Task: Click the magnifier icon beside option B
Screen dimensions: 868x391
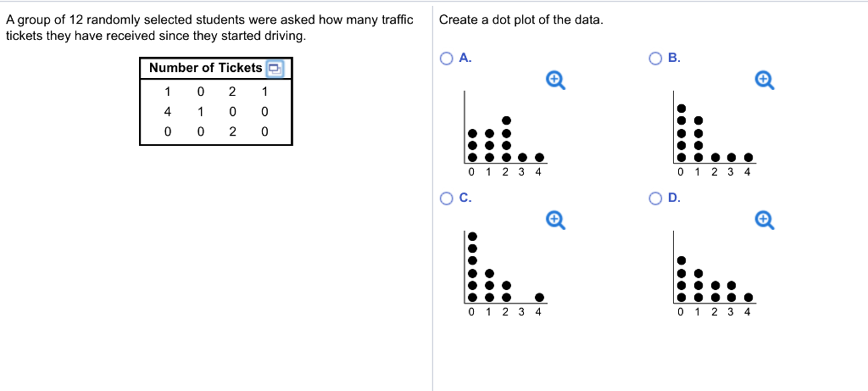Action: (x=765, y=81)
